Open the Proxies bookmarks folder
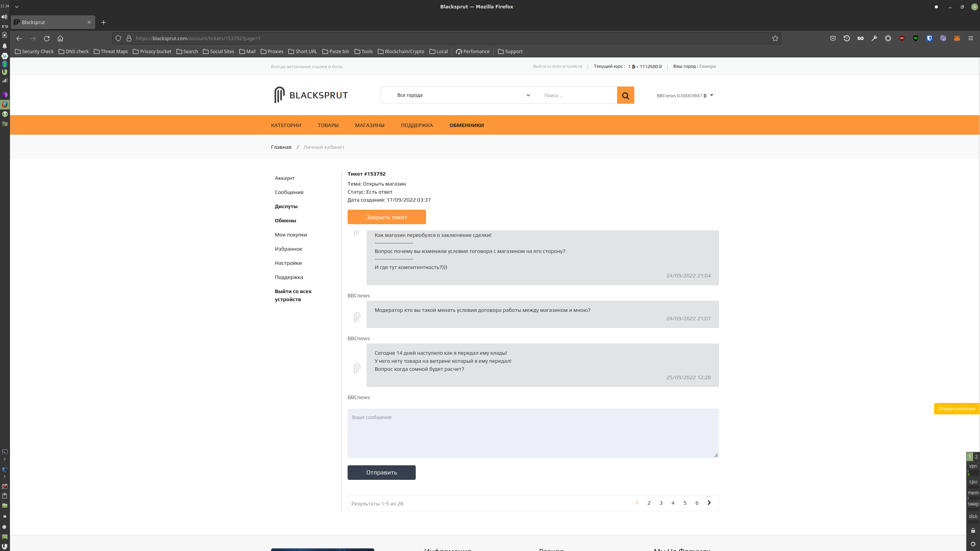Screen dimensions: 980x551 coord(272,51)
